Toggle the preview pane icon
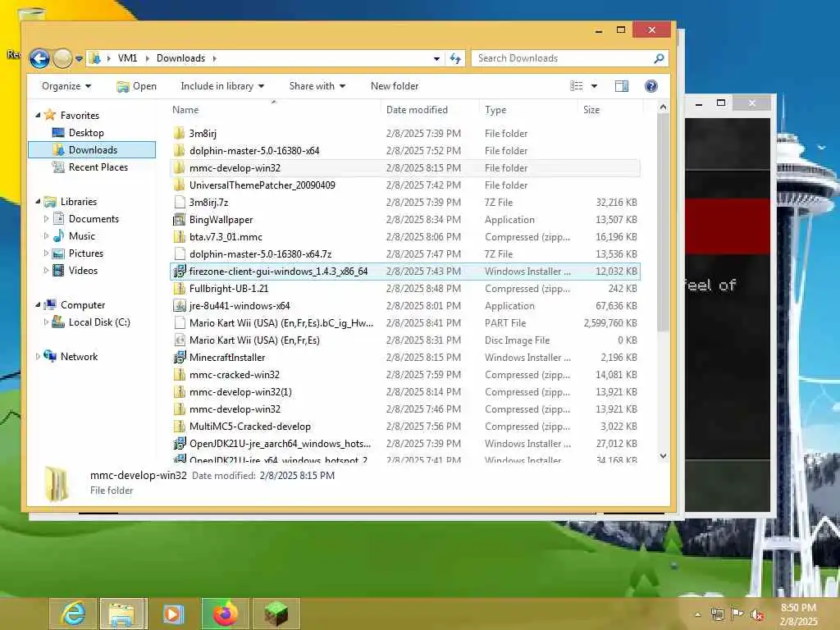The image size is (840, 630). click(x=622, y=86)
